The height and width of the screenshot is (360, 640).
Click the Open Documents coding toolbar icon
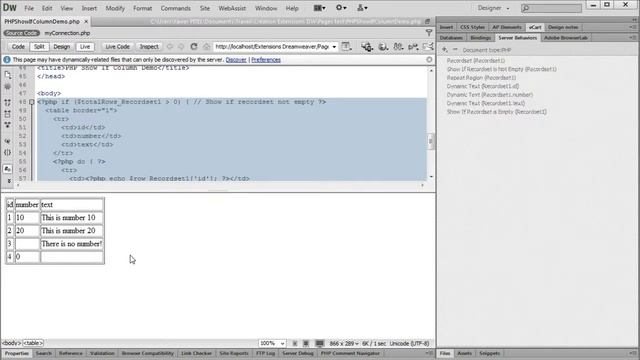pos(7,75)
